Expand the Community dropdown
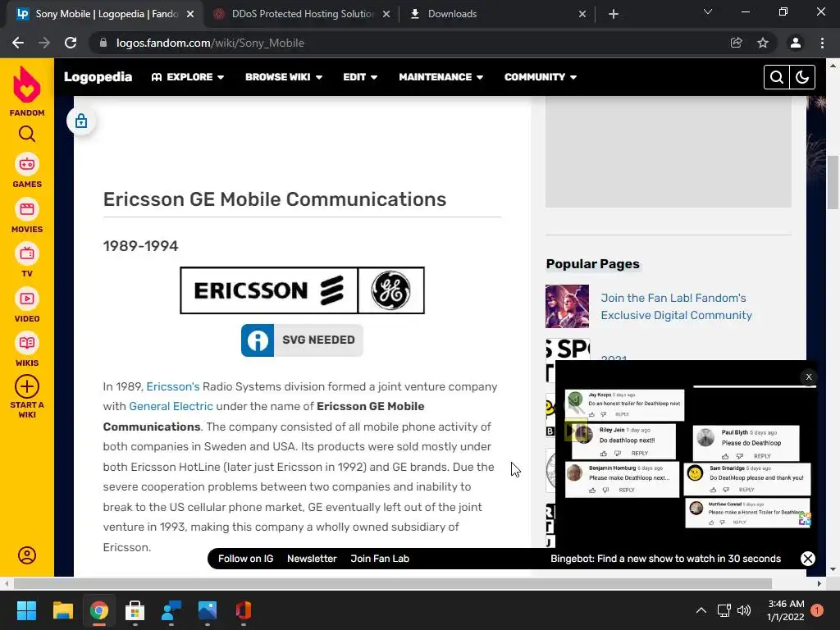 pyautogui.click(x=541, y=77)
